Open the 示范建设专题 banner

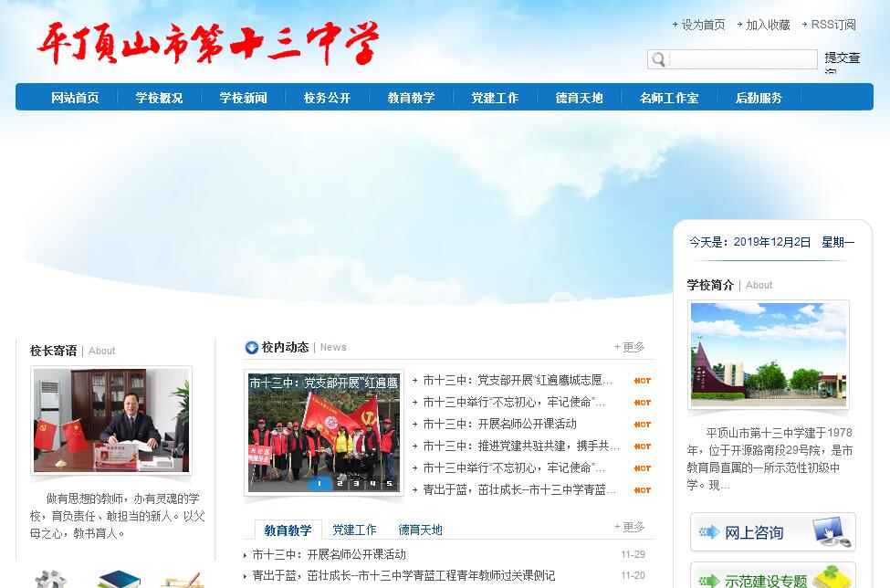(x=772, y=579)
